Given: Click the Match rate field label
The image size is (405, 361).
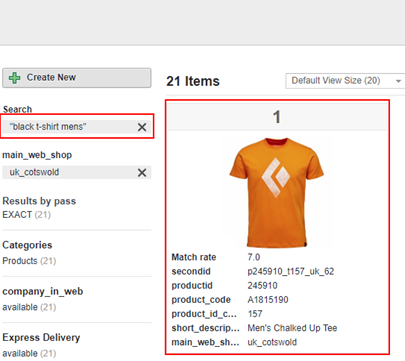Looking at the screenshot, I should pos(194,257).
